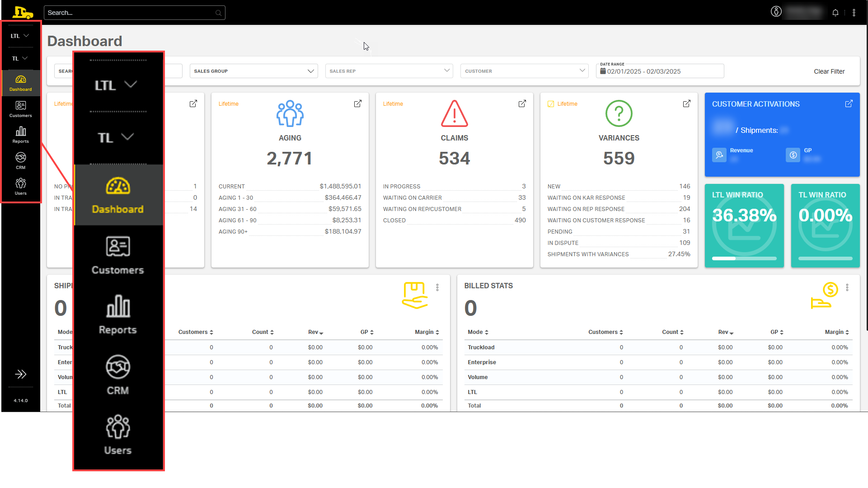Click the Clear Filter button
Viewport: 868px width, 488px height.
tap(829, 71)
